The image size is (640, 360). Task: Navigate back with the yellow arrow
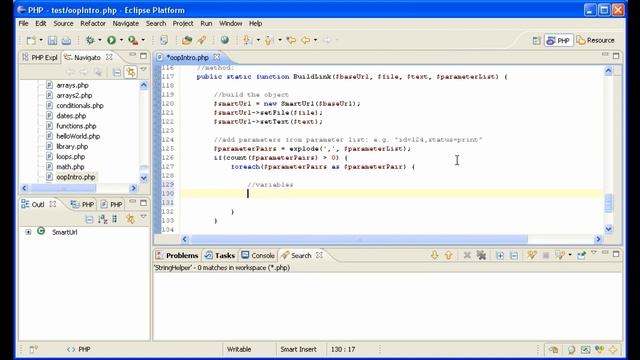(x=305, y=40)
